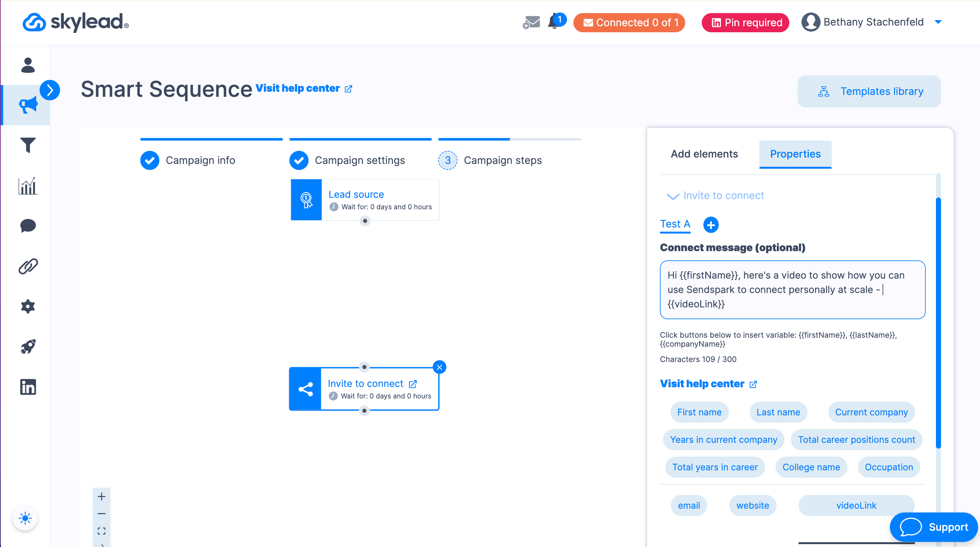Insert Years in current company variable
The width and height of the screenshot is (980, 547).
(723, 440)
